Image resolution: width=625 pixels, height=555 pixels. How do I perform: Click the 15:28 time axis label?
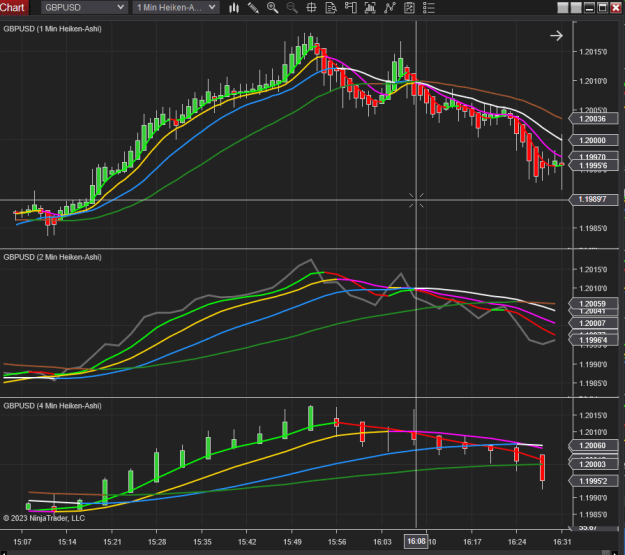pos(157,542)
